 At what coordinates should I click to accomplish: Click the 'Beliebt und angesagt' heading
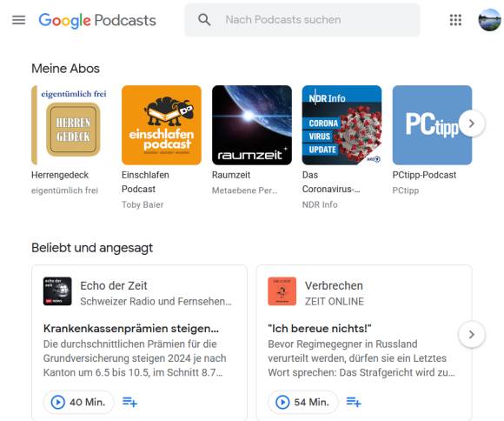92,248
